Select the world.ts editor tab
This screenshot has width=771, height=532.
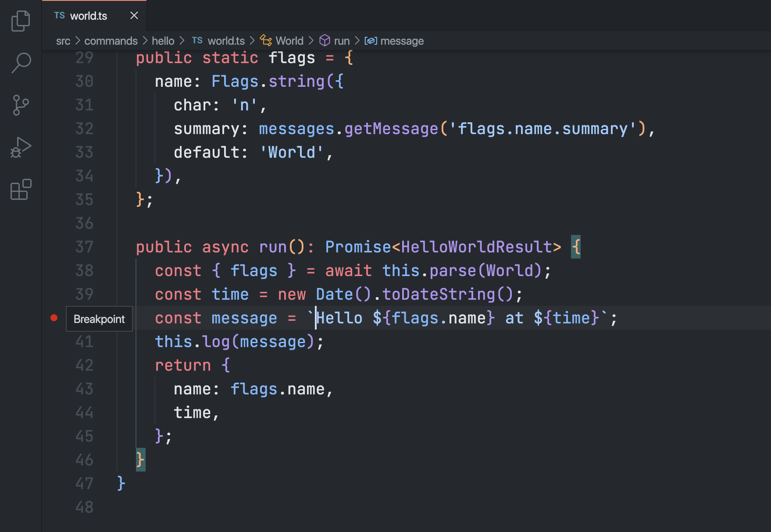click(94, 16)
